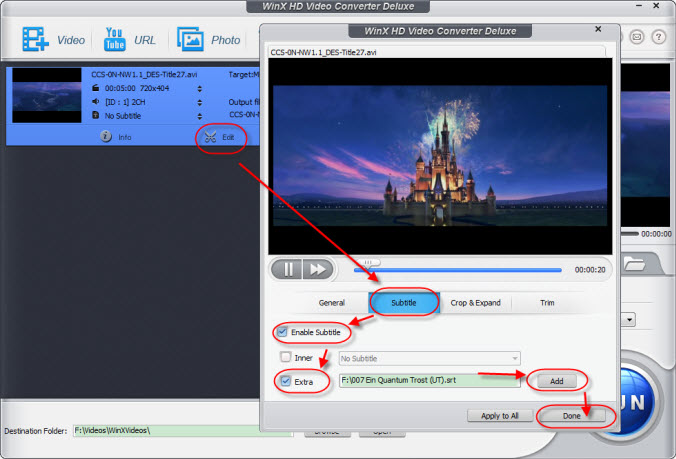The height and width of the screenshot is (459, 676).
Task: Click the Add subtitle file button
Action: click(557, 381)
